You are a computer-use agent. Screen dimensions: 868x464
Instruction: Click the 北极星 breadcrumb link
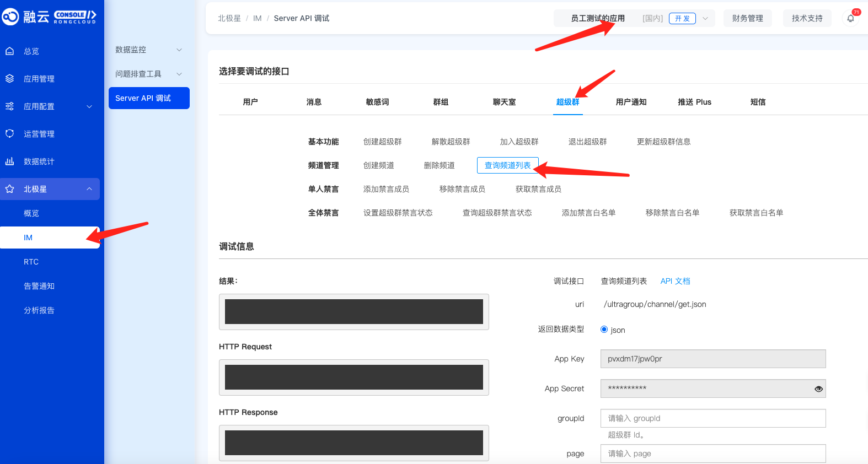229,18
